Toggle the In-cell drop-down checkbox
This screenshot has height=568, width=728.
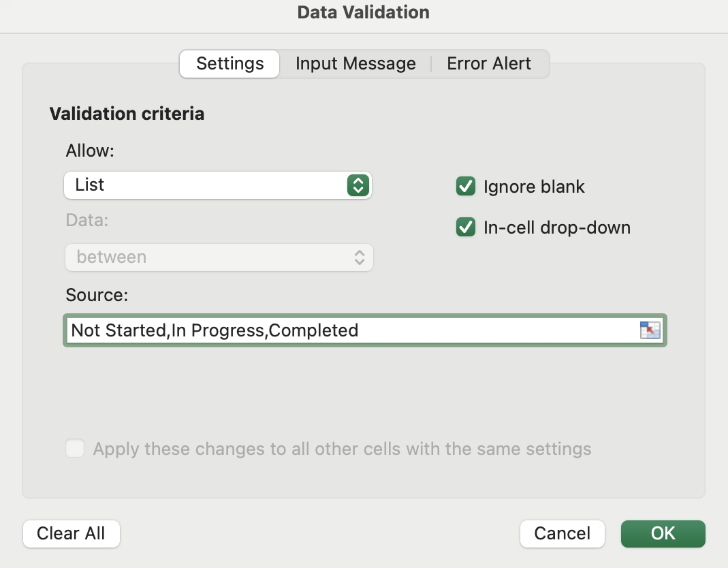[466, 227]
